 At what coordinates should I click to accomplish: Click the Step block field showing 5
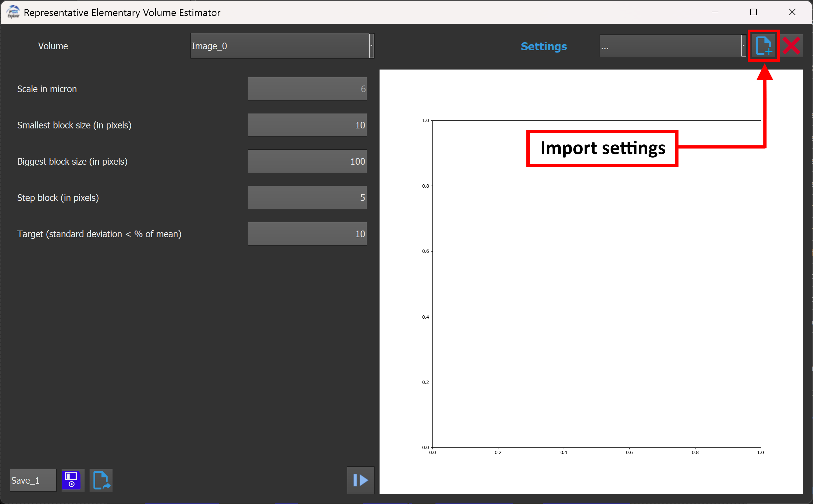pos(307,197)
